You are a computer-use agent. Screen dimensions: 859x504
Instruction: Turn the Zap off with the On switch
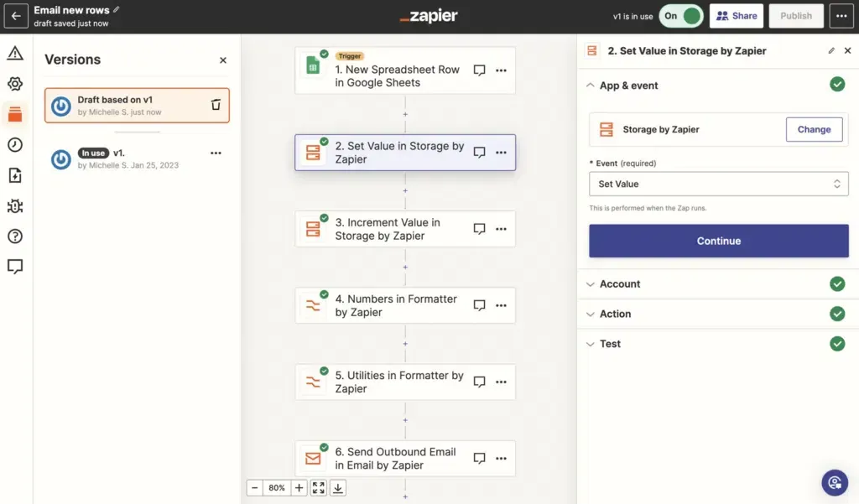(680, 15)
